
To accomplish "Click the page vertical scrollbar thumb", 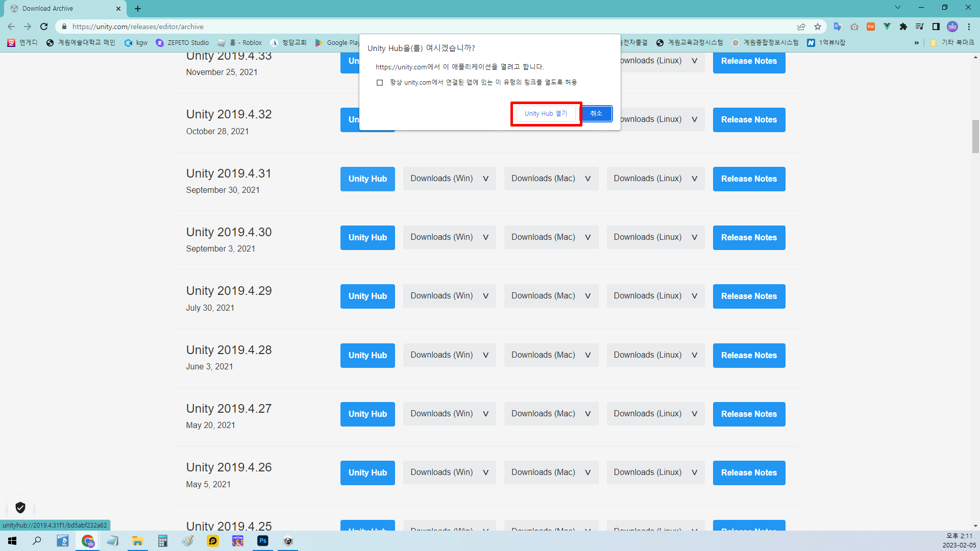I will pos(975,136).
